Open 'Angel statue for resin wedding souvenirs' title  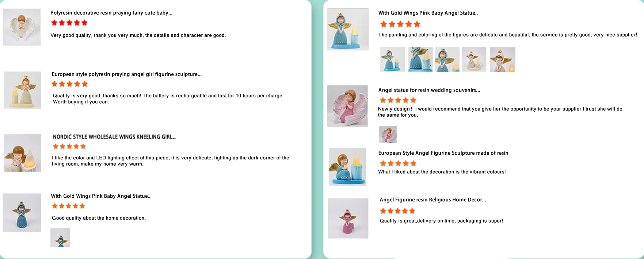click(x=429, y=90)
